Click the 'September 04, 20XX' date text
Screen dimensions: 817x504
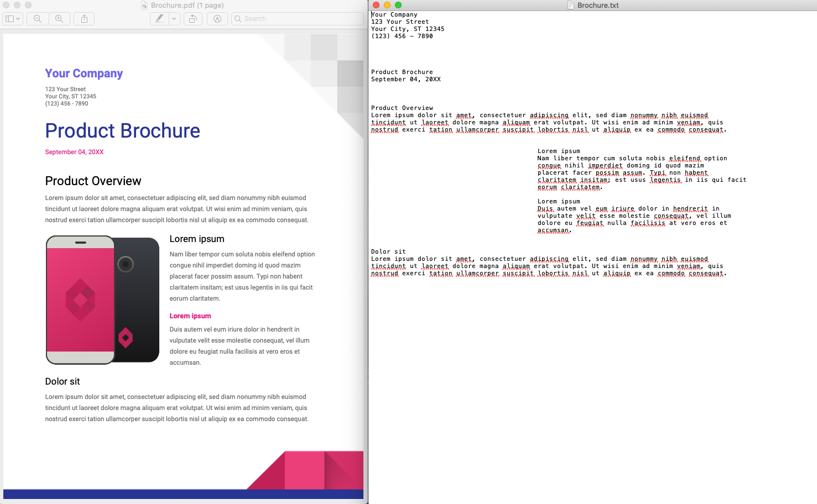tap(74, 151)
